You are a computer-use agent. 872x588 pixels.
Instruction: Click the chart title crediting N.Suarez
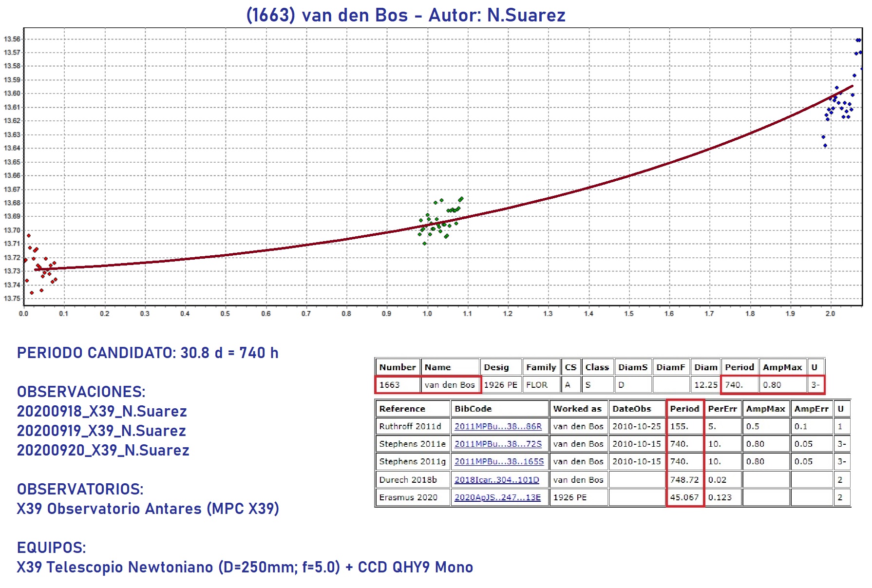(406, 15)
